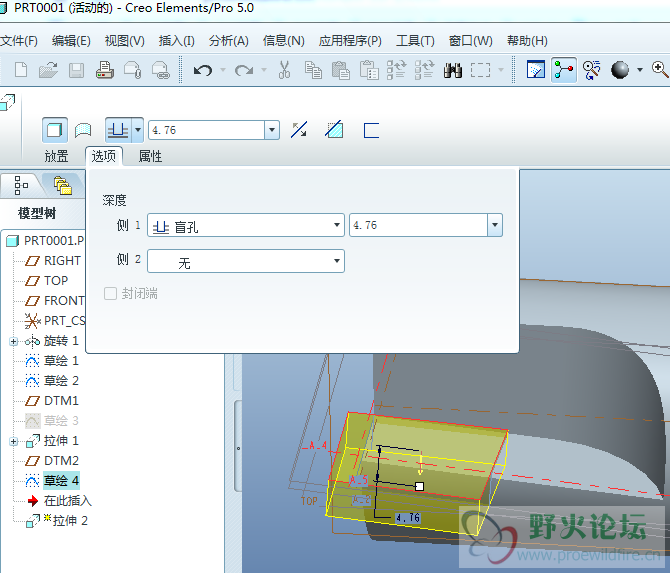
Task: Open the 分析(A) menu
Action: pyautogui.click(x=229, y=41)
